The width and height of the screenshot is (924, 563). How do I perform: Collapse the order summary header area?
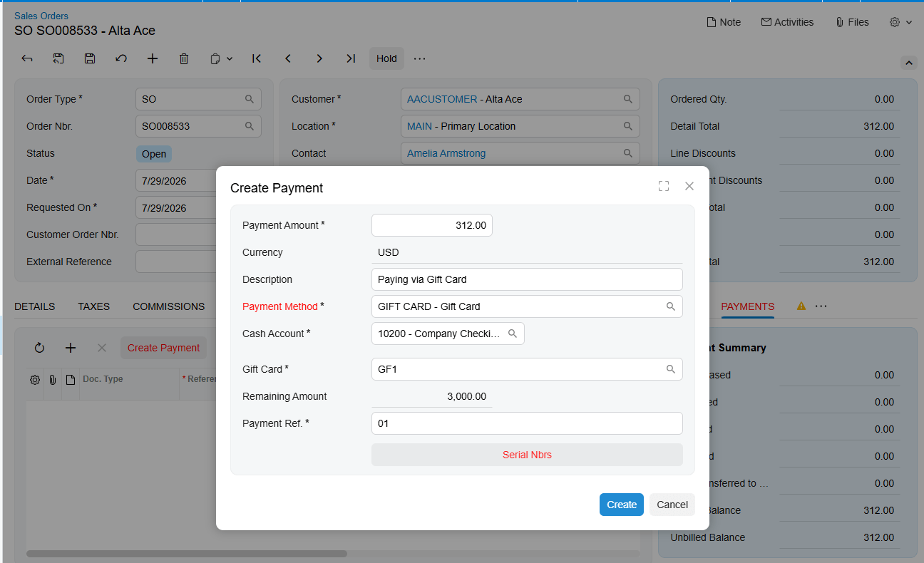click(909, 63)
